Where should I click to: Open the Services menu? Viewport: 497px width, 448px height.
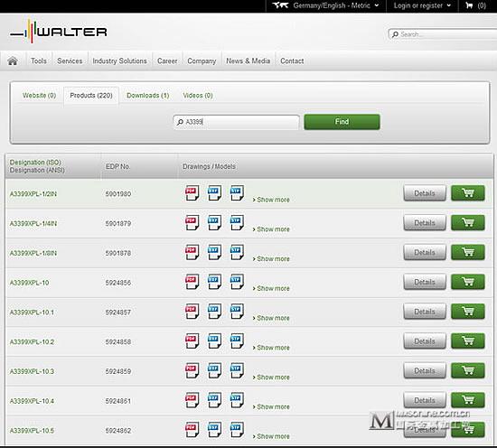coord(70,61)
